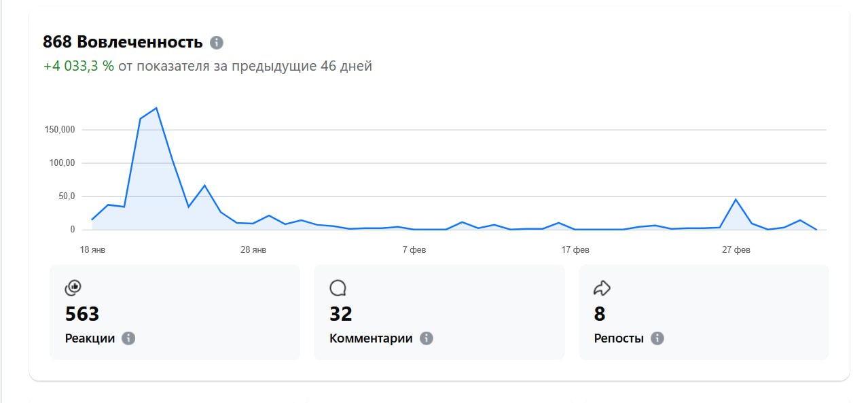Select the 18 янв axis label
The image size is (868, 403).
[94, 249]
